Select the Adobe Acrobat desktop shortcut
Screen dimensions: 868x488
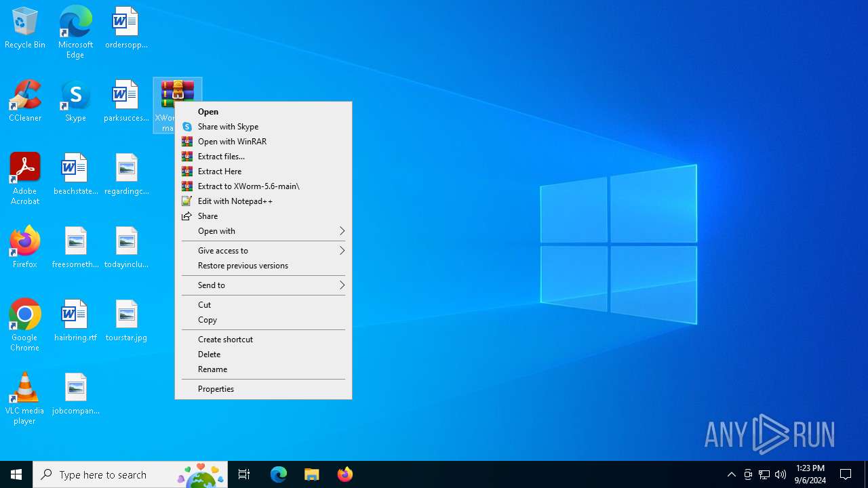(x=25, y=178)
